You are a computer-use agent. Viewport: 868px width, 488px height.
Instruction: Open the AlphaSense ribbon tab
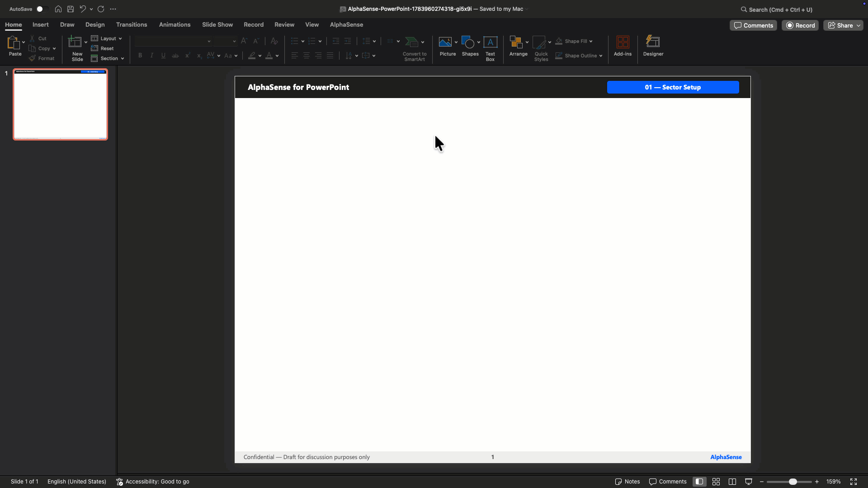pos(346,25)
